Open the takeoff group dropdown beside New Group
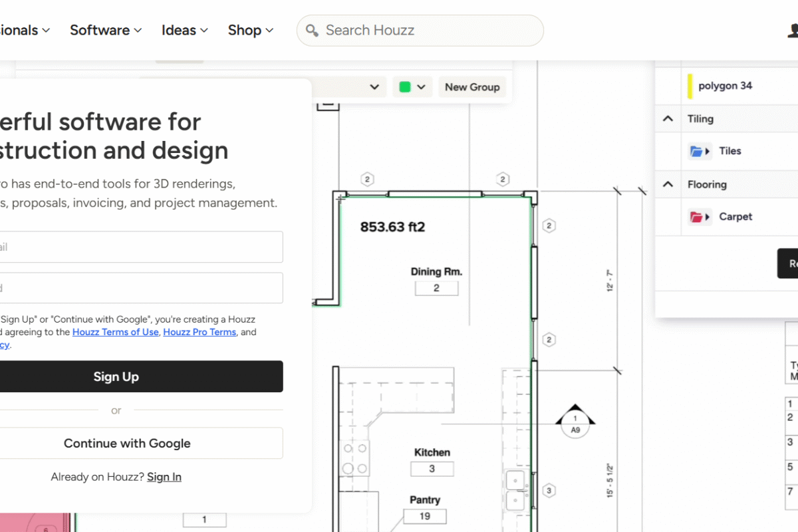This screenshot has height=532, width=798. [375, 86]
